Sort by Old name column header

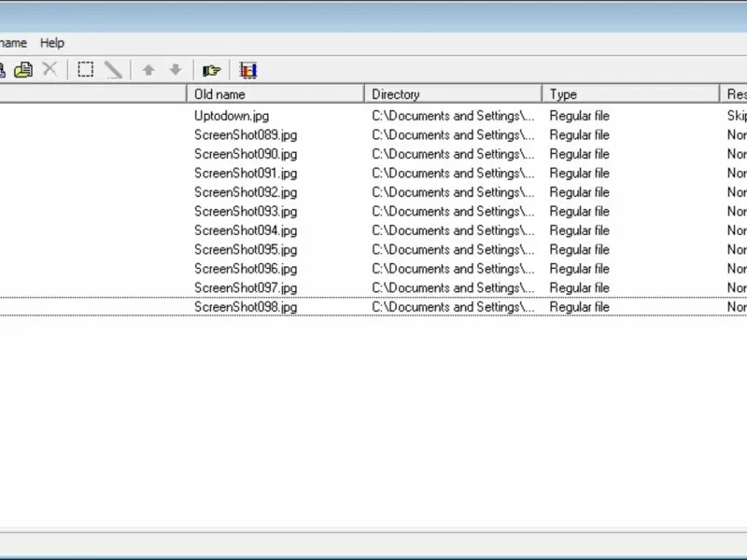click(x=275, y=94)
